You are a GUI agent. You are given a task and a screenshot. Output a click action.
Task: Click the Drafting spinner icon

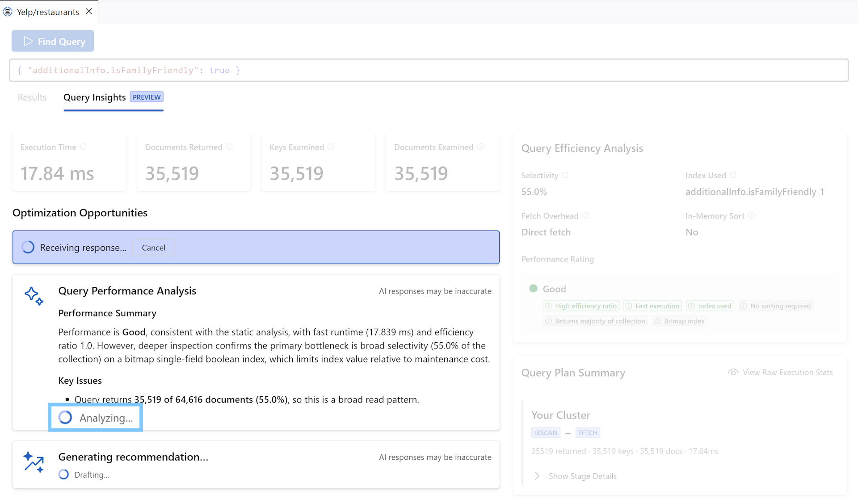[x=63, y=475]
